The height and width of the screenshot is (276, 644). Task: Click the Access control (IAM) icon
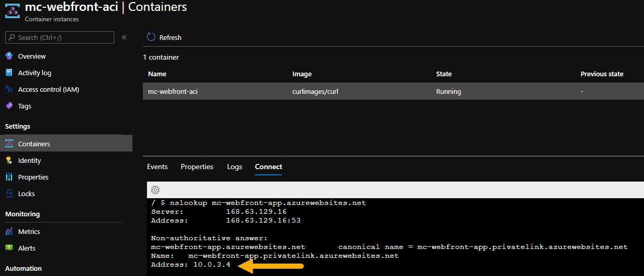point(9,89)
